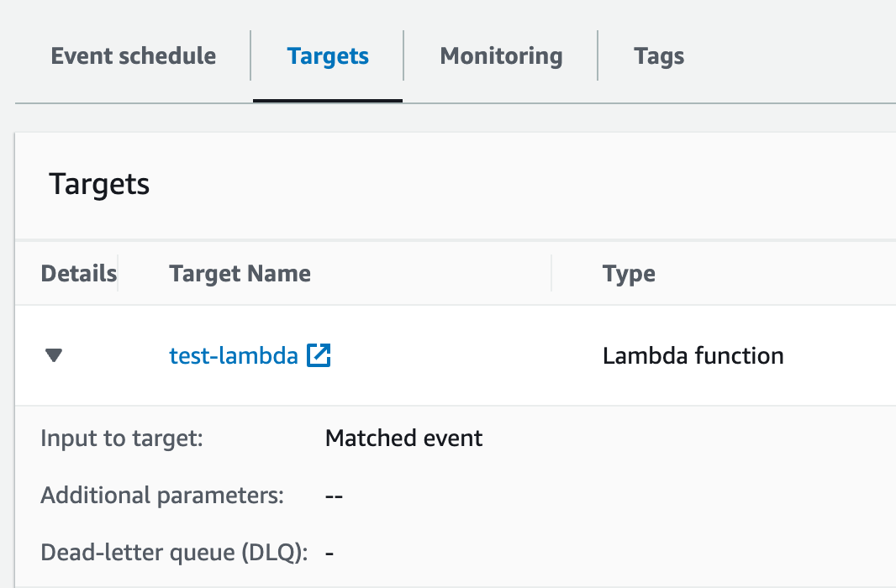Click the disclosure triangle in the Details column
The image size is (896, 588).
tap(54, 355)
